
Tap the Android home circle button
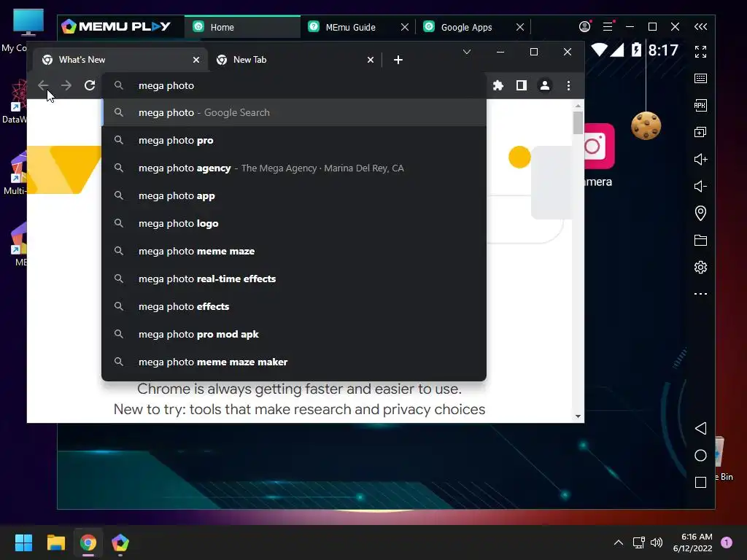(700, 455)
